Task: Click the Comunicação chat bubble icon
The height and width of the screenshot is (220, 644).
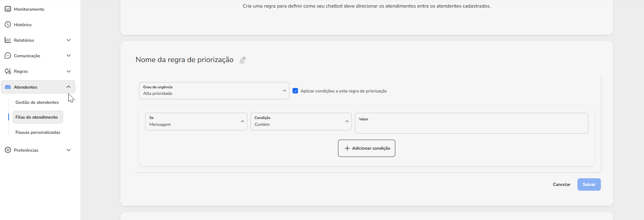Action: [x=8, y=56]
